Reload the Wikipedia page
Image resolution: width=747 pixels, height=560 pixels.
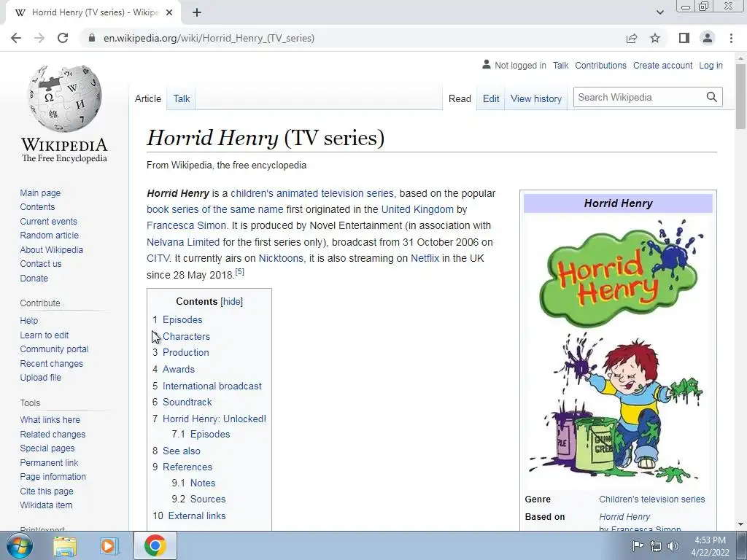[x=63, y=38]
